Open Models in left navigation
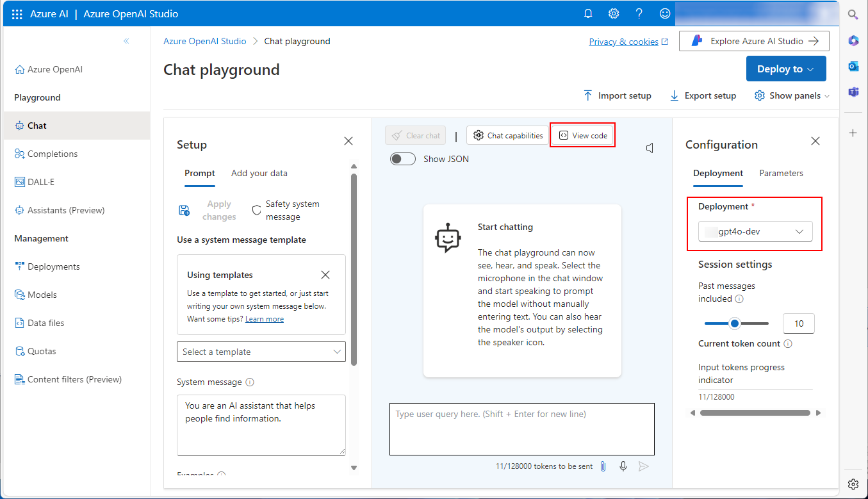 [77, 295]
